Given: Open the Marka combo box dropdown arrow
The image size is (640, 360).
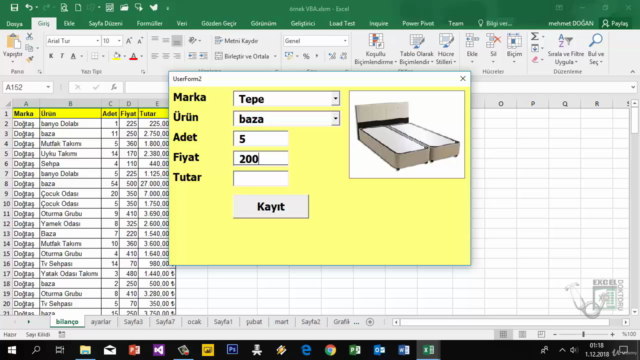Looking at the screenshot, I should [335, 99].
